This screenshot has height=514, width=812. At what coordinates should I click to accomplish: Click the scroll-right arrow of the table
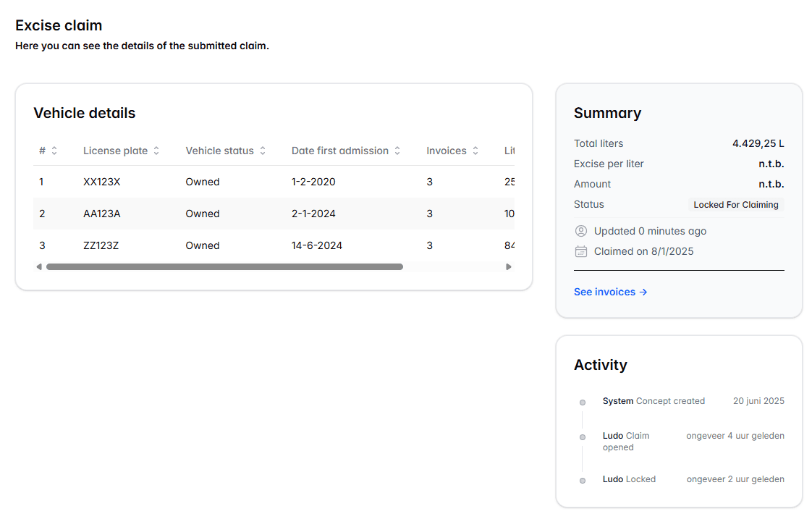click(508, 266)
